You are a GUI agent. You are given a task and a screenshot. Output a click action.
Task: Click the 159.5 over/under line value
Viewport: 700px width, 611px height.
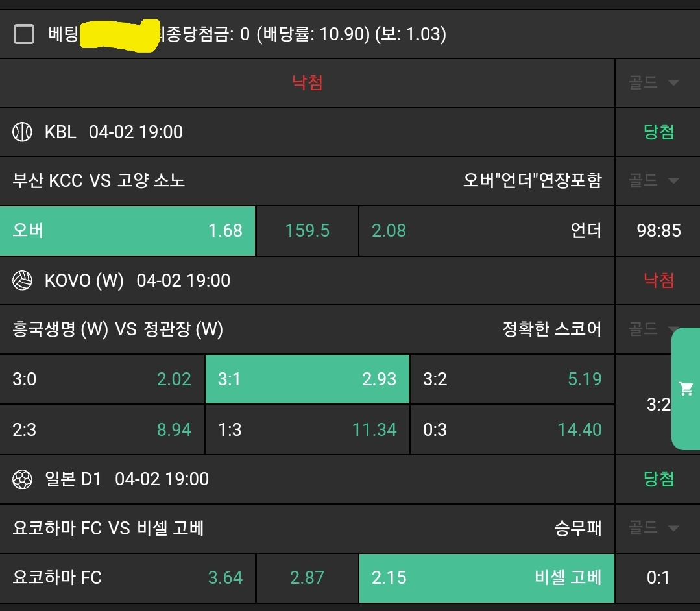coord(307,230)
